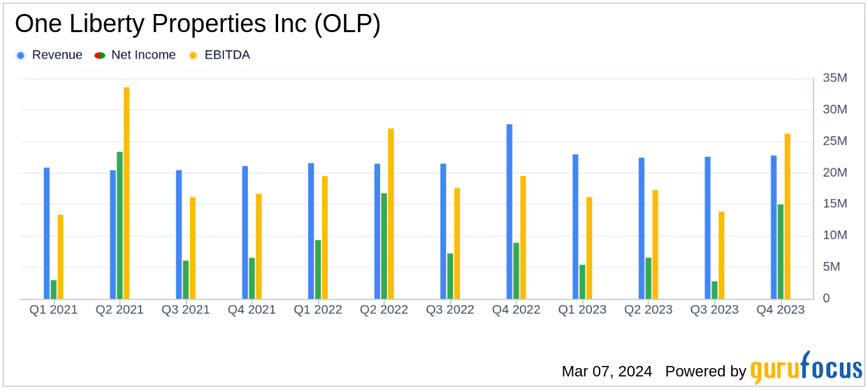Click the blue Revenue legend dot

tap(20, 55)
